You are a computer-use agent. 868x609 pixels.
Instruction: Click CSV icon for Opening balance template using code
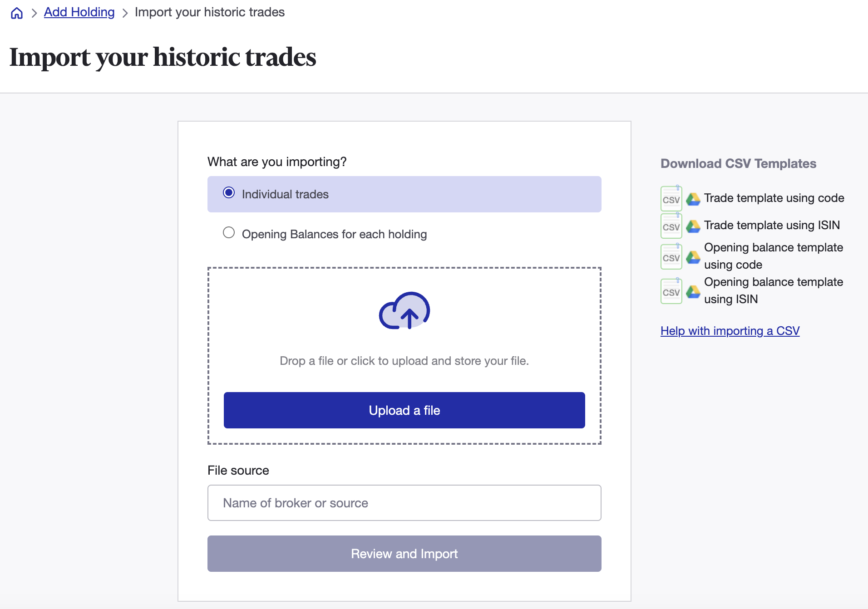coord(671,256)
